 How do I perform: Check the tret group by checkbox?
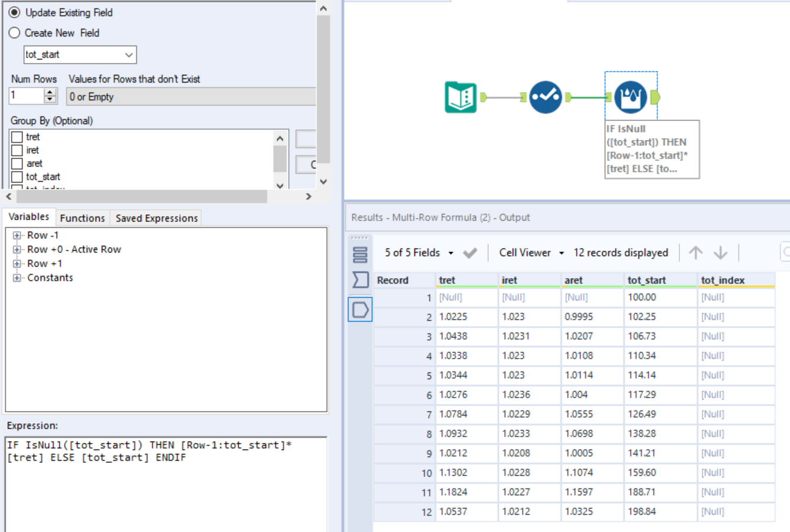point(17,137)
